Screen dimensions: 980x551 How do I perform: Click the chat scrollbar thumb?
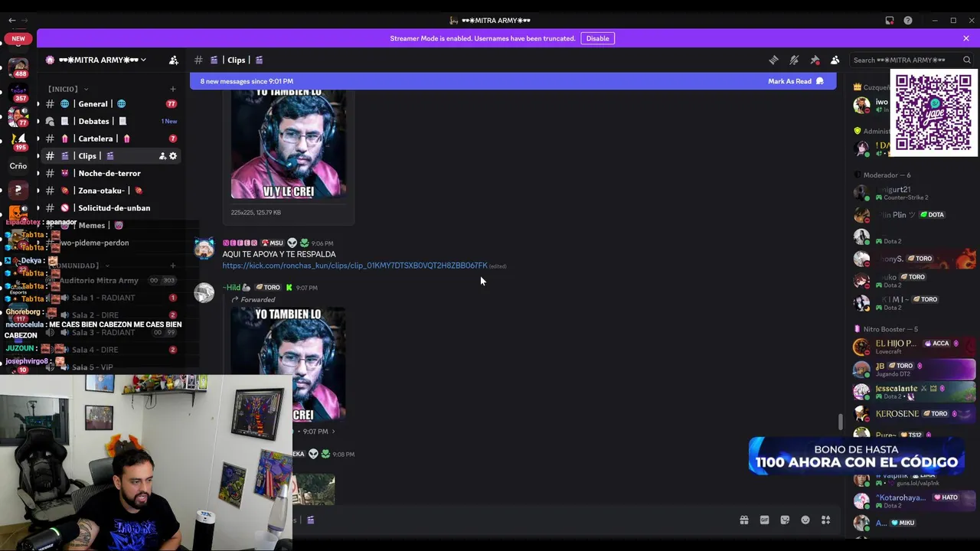click(x=840, y=422)
